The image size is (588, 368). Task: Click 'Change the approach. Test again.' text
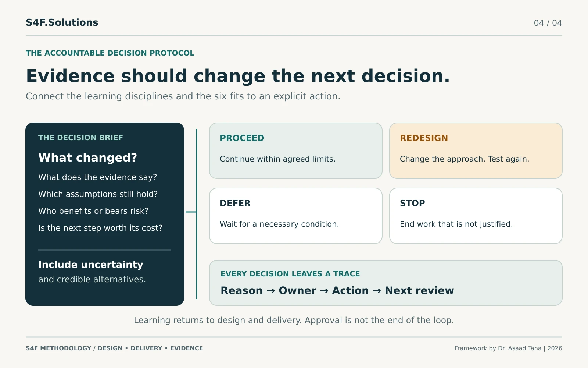[x=465, y=159]
